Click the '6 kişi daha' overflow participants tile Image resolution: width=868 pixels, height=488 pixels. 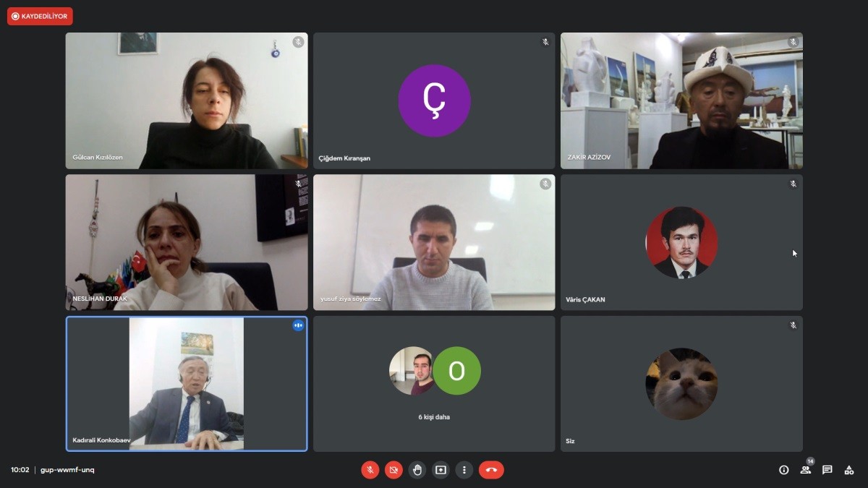click(x=434, y=384)
